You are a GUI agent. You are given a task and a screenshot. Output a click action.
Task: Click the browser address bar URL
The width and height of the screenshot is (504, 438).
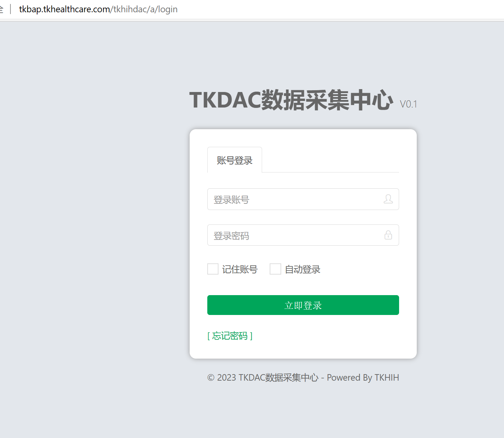(x=98, y=9)
